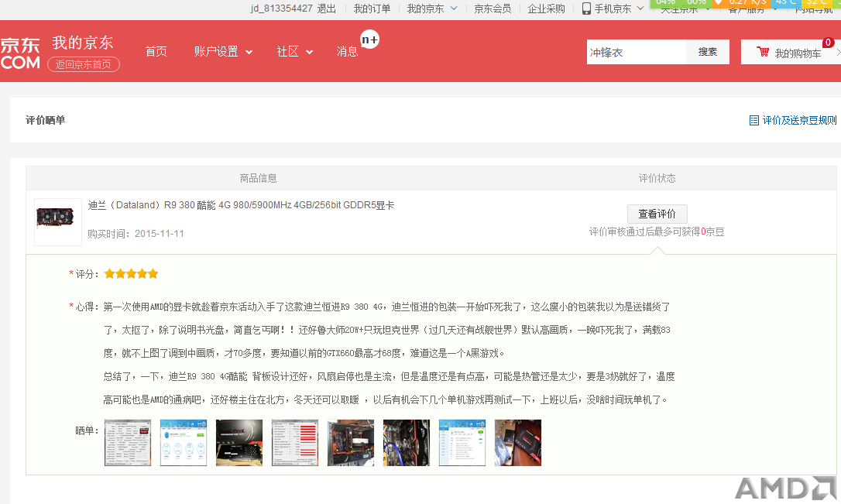
Task: Click the 我的购物车 button
Action: (791, 52)
